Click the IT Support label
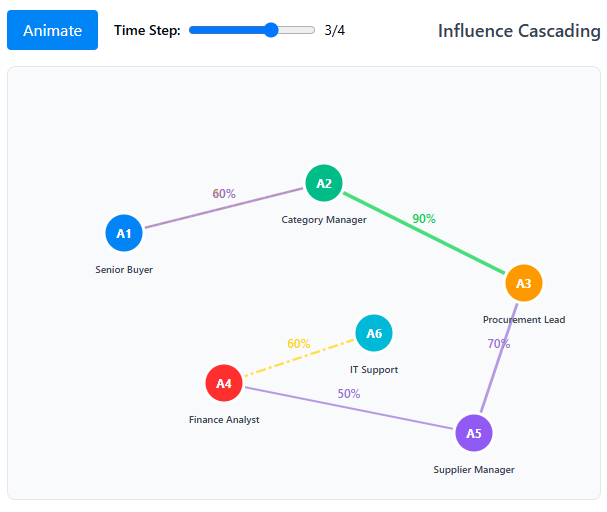Screen dimensions: 607x512 pos(374,370)
